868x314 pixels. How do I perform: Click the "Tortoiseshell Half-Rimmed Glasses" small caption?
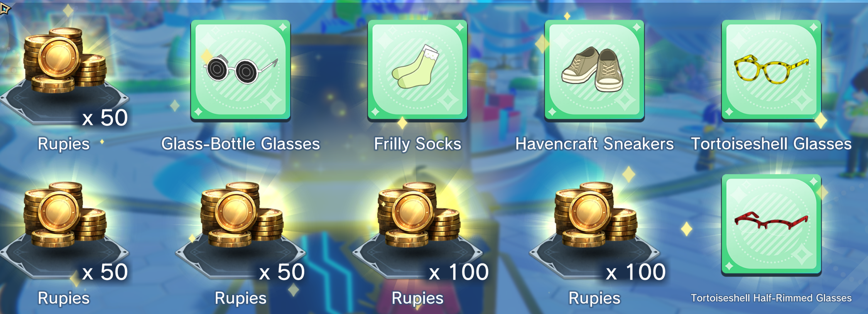pos(771,298)
